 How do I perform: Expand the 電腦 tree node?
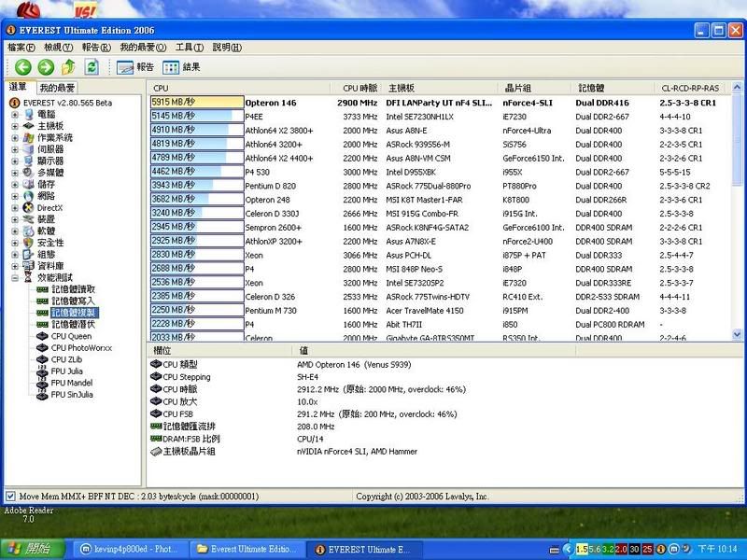click(15, 115)
